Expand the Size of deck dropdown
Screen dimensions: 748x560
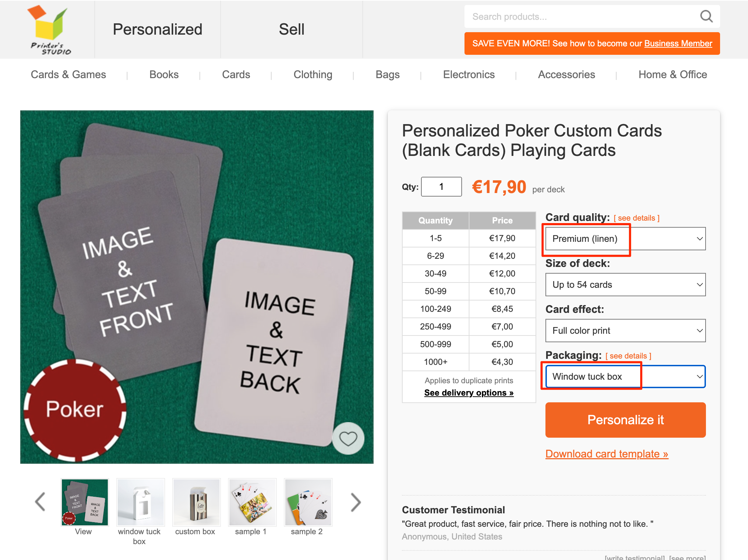tap(625, 285)
